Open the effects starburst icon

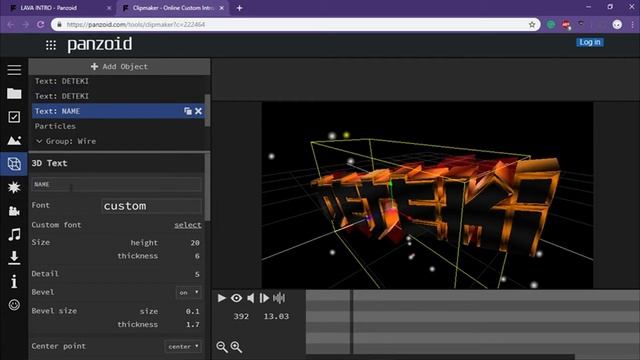[14, 187]
